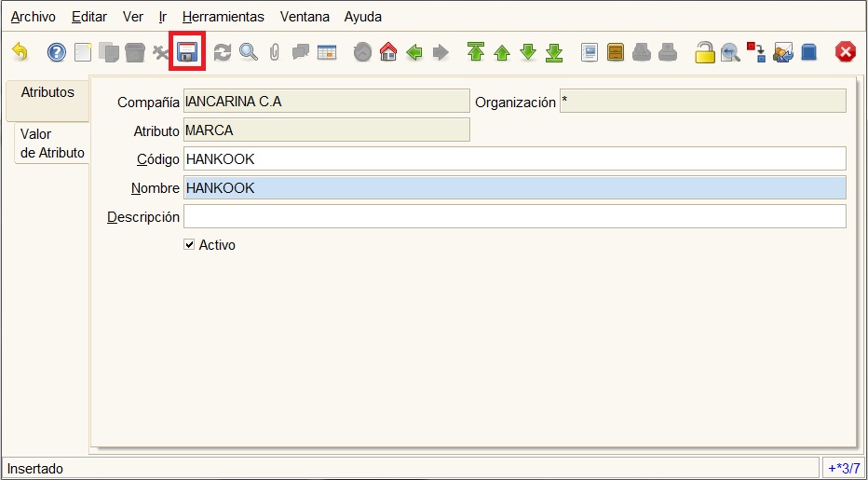This screenshot has width=868, height=480.
Task: Click the Copy record icon
Action: pyautogui.click(x=109, y=52)
